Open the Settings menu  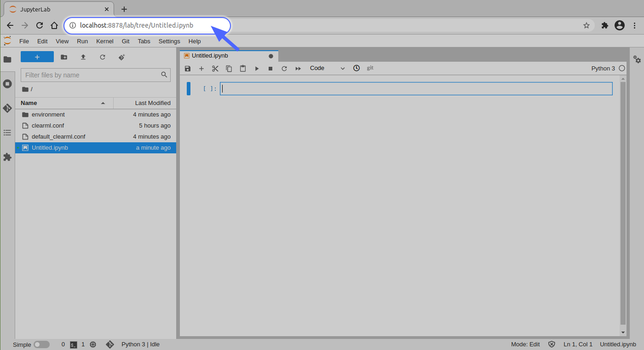[169, 41]
